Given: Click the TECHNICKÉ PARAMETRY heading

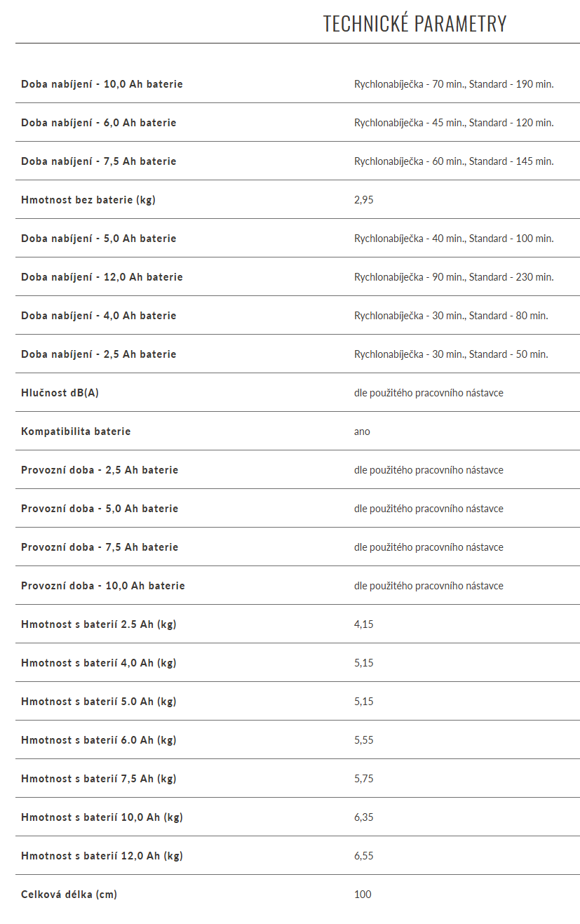Looking at the screenshot, I should [414, 24].
